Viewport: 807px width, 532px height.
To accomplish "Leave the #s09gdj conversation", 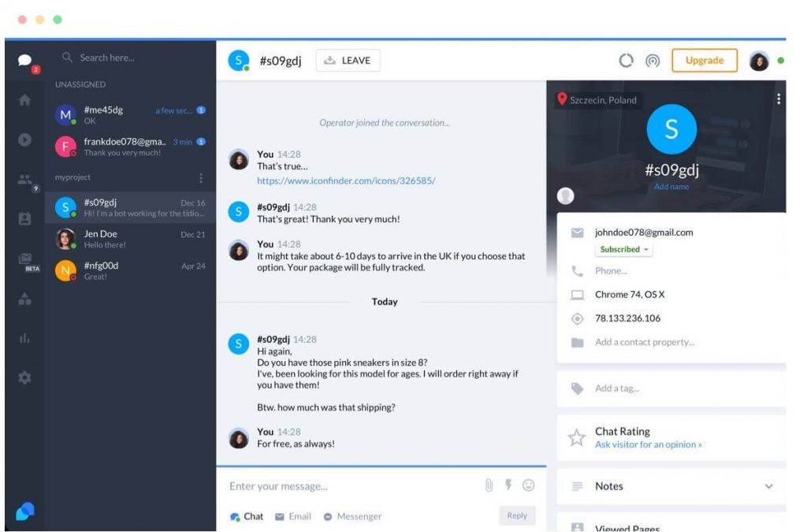I will 348,60.
